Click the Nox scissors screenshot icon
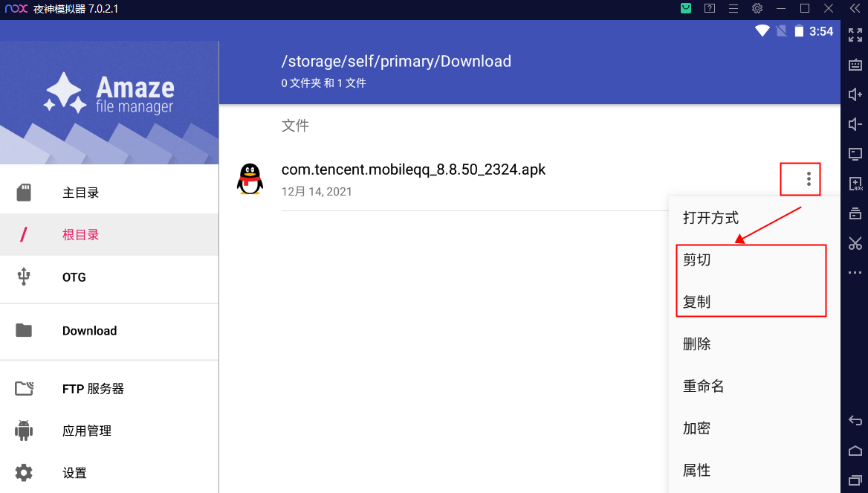This screenshot has width=868, height=493. pyautogui.click(x=855, y=242)
